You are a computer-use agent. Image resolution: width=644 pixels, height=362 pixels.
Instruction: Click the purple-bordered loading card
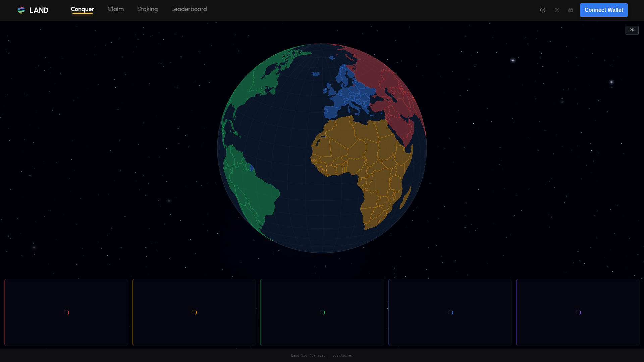click(x=578, y=312)
